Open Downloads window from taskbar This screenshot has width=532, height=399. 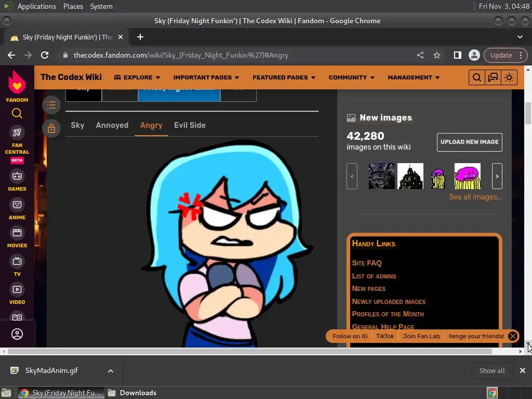click(x=132, y=393)
